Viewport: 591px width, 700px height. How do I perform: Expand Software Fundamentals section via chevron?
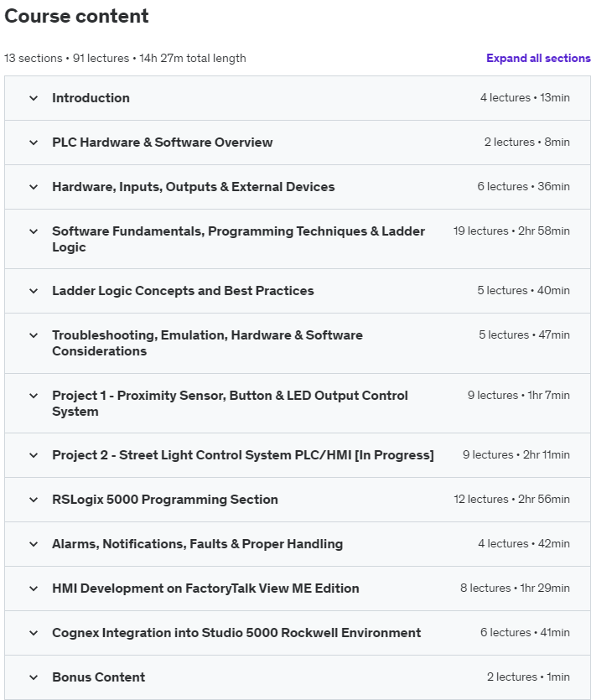click(34, 231)
